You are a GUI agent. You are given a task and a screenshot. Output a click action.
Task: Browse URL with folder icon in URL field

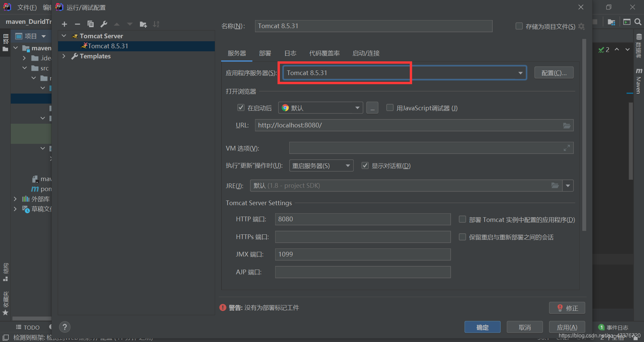[566, 125]
